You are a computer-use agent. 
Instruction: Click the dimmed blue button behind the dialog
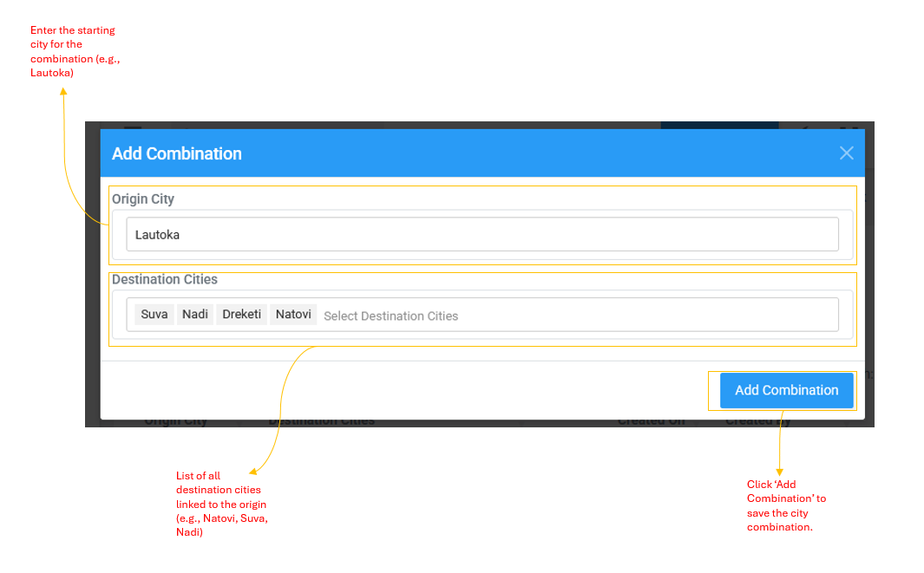point(719,125)
